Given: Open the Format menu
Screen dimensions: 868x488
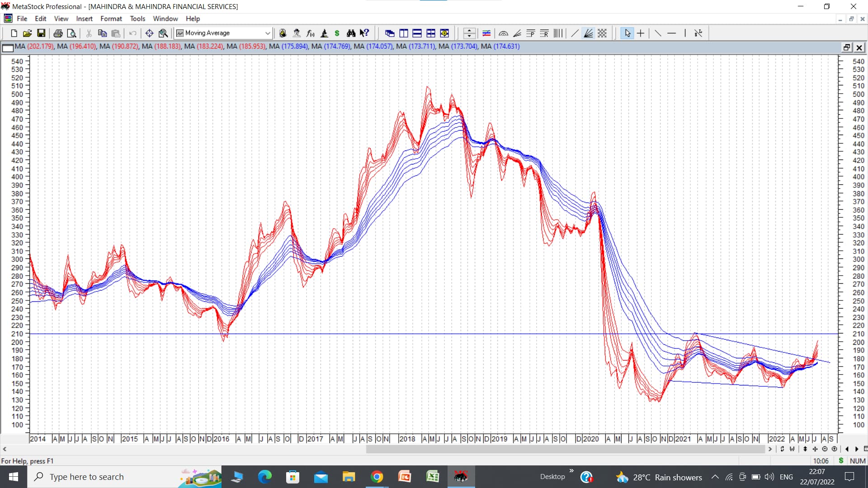Looking at the screenshot, I should click(x=111, y=19).
